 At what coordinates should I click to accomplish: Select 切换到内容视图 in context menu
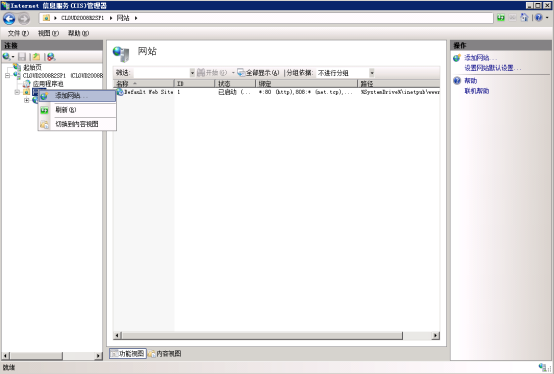click(77, 124)
